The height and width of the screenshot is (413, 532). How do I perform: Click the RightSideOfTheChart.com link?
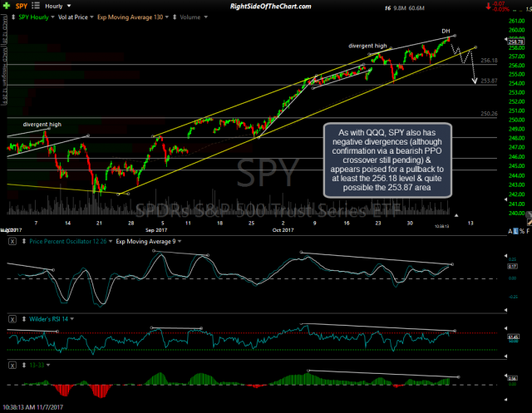[x=271, y=6]
